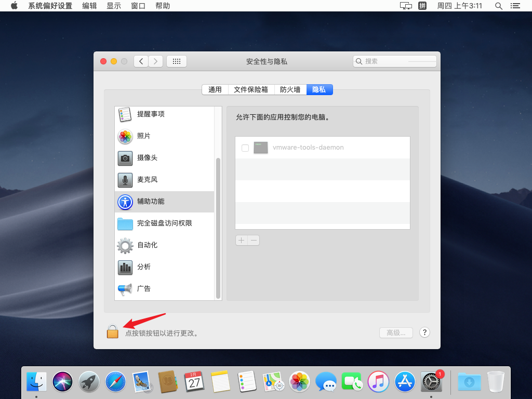Click the 拼 input method icon
The image size is (532, 399).
(x=422, y=6)
